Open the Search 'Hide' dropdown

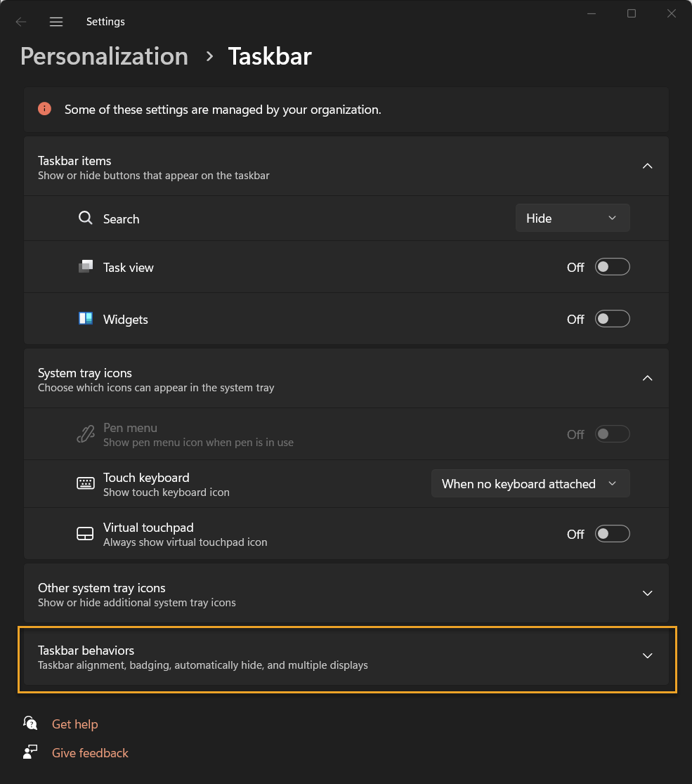tap(572, 218)
